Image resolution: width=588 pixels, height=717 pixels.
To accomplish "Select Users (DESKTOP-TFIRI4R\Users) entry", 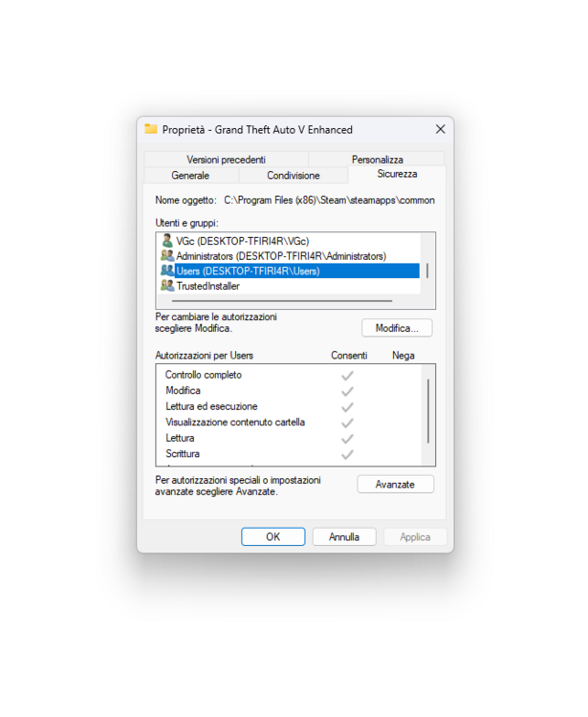I will coord(296,271).
